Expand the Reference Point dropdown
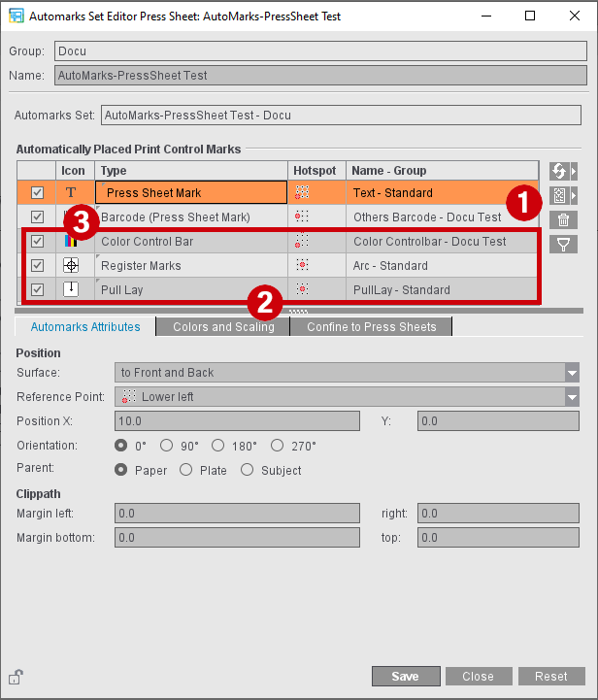The height and width of the screenshot is (700, 598). point(570,397)
